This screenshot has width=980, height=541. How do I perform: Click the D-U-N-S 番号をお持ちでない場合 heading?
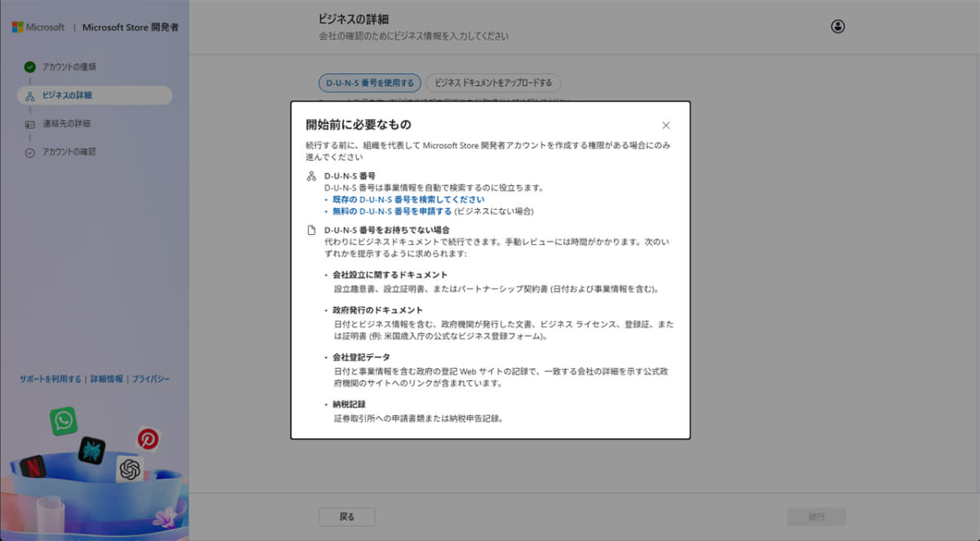point(387,230)
